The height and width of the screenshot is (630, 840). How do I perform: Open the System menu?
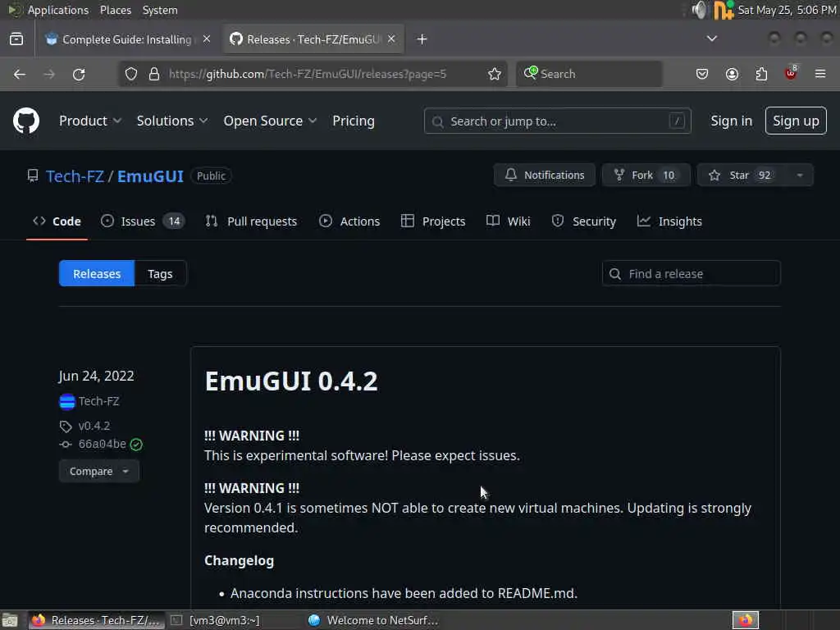(x=160, y=10)
